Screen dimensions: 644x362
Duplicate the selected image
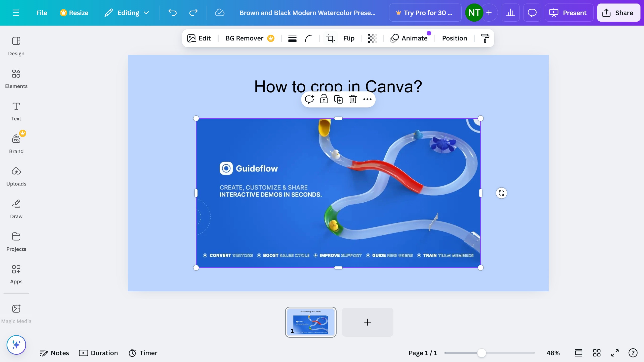[338, 99]
